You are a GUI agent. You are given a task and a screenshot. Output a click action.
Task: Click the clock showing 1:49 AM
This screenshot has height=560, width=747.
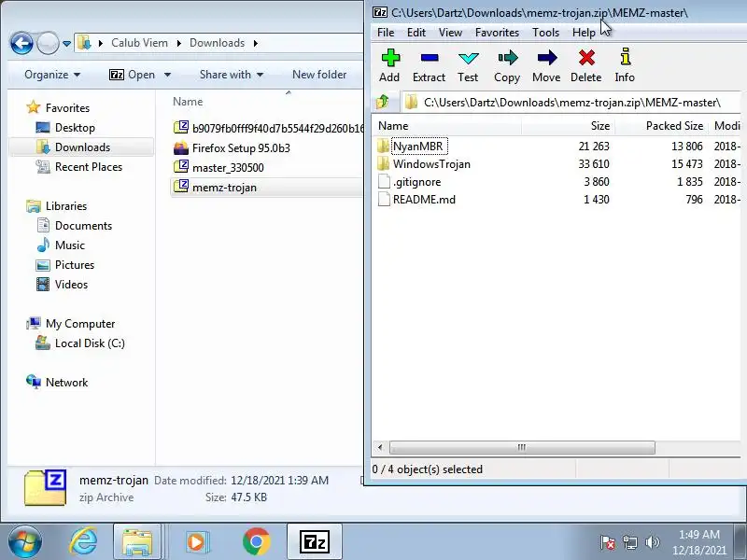(698, 534)
